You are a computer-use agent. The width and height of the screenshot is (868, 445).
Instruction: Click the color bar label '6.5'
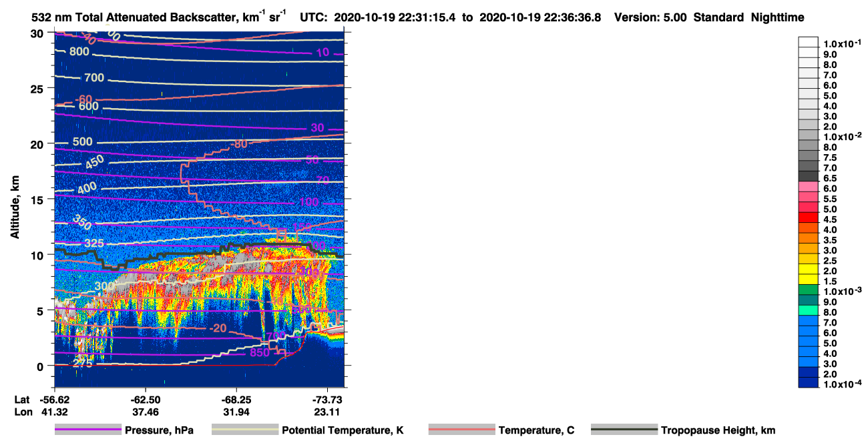(x=831, y=177)
